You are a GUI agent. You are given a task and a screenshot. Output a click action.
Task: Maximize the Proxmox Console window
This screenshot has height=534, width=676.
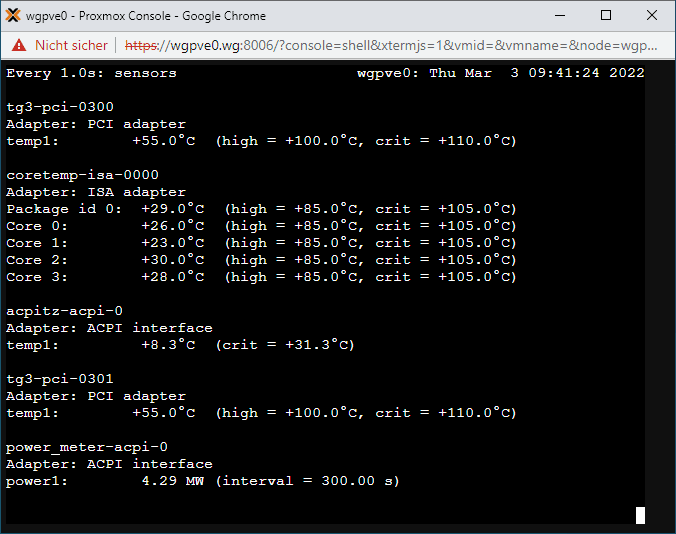tap(606, 16)
